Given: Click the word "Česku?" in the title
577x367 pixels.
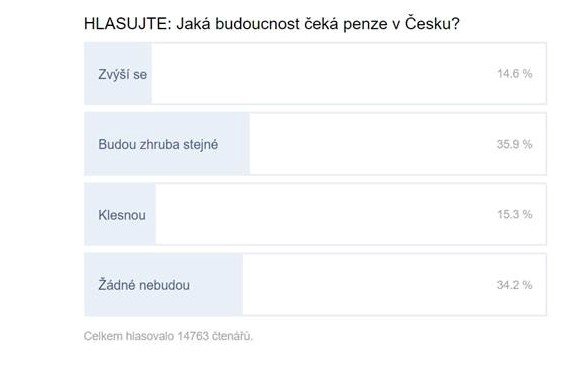Looking at the screenshot, I should 432,24.
